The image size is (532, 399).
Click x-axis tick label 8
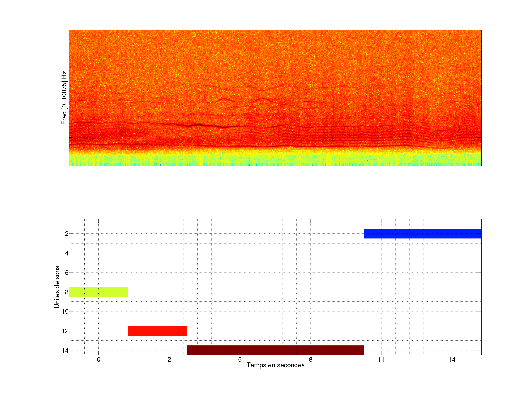[311, 359]
